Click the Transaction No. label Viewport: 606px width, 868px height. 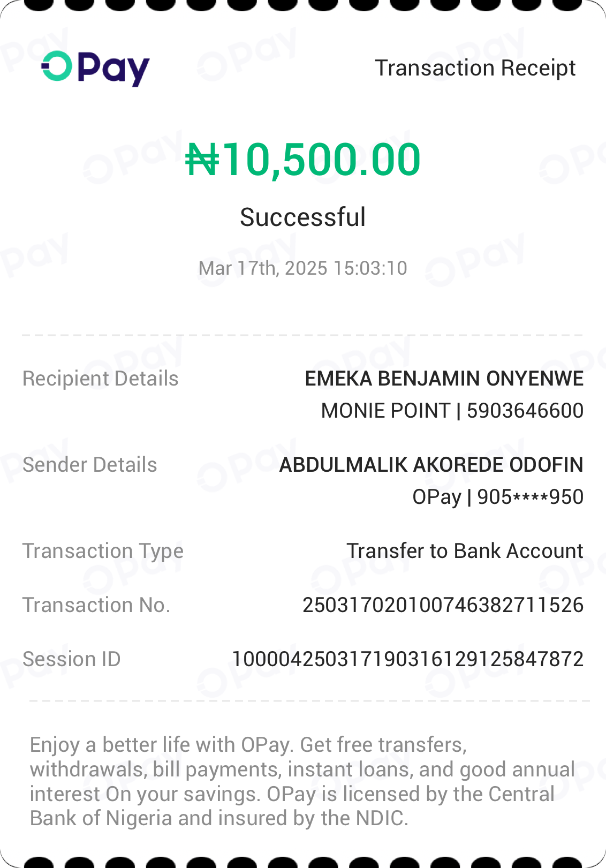(96, 605)
